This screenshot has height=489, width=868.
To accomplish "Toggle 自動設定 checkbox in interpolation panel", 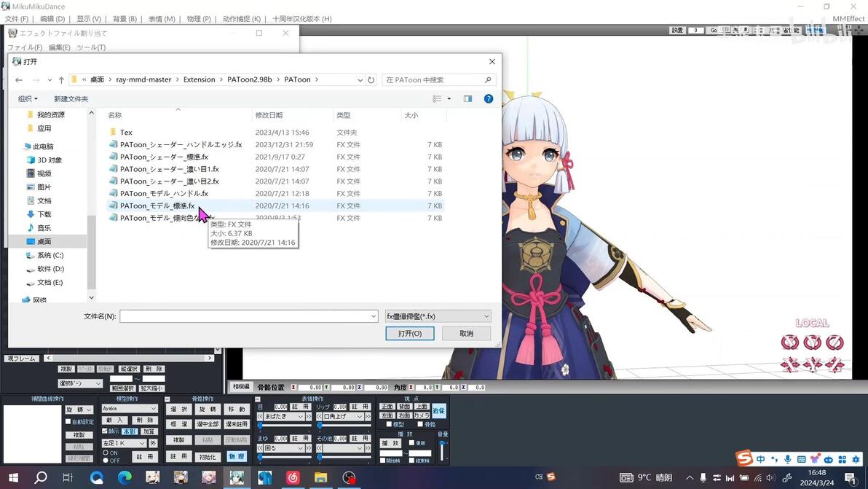I will (68, 421).
